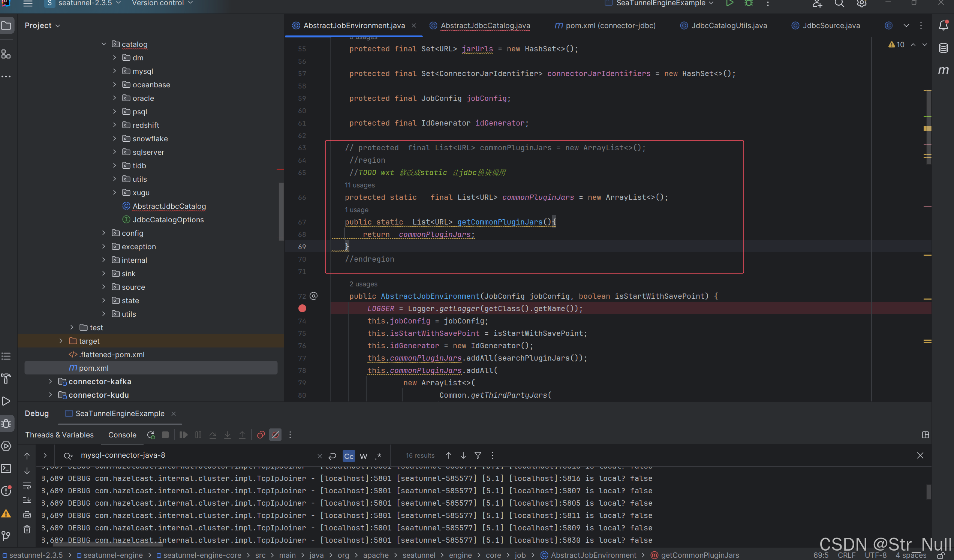Switch to AbstractJdbcCatalog.java tab
This screenshot has height=560, width=954.
click(480, 25)
